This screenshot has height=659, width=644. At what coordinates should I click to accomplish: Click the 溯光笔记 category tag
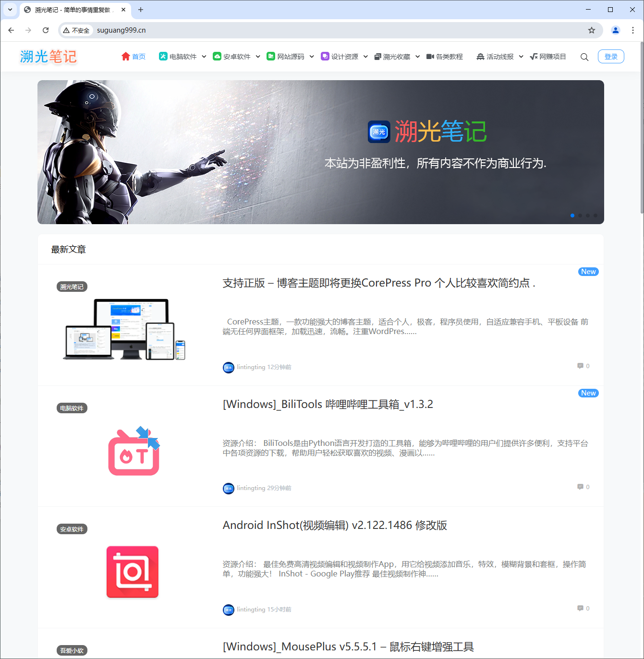click(72, 287)
